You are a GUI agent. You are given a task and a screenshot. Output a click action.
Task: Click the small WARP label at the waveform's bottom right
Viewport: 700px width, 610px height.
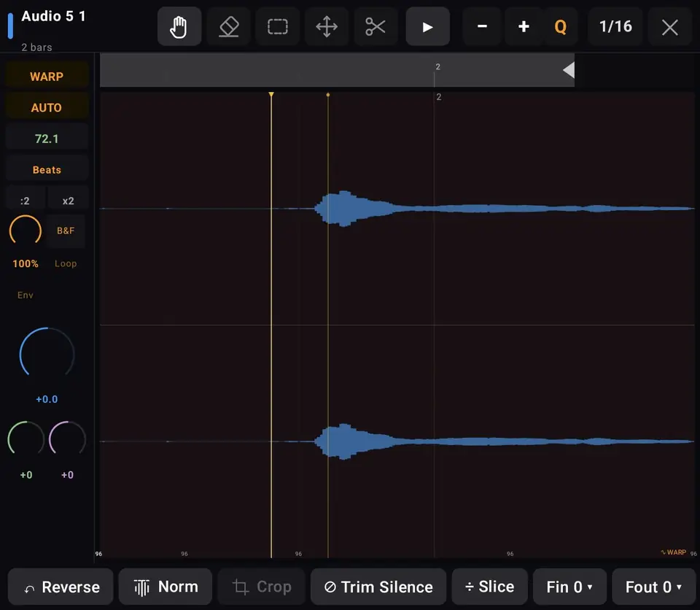coord(674,552)
